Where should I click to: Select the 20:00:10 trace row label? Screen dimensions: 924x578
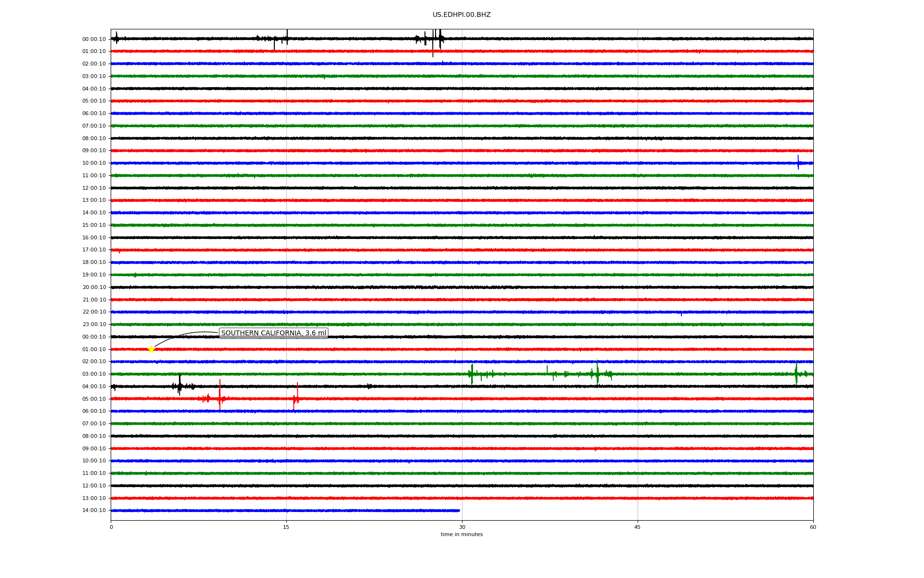(x=94, y=288)
